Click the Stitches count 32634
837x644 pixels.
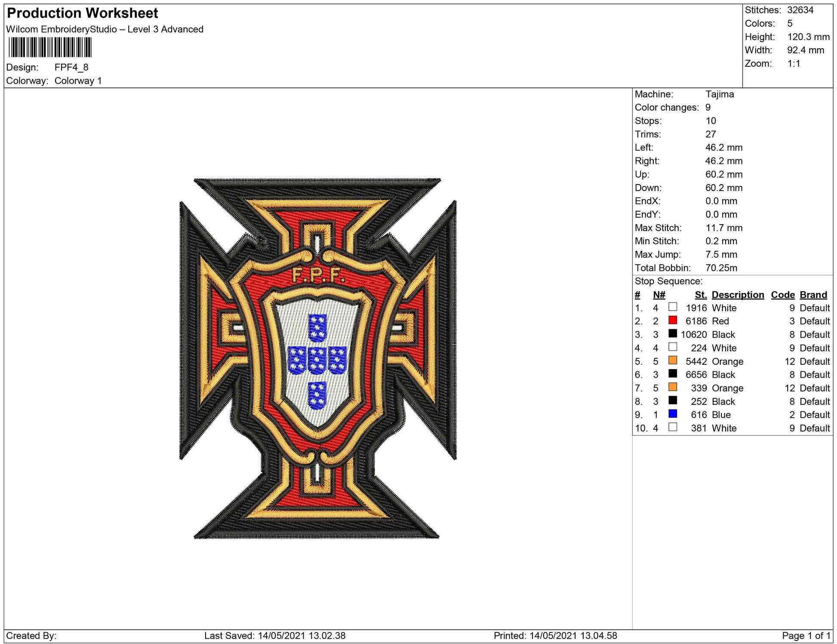coord(800,10)
